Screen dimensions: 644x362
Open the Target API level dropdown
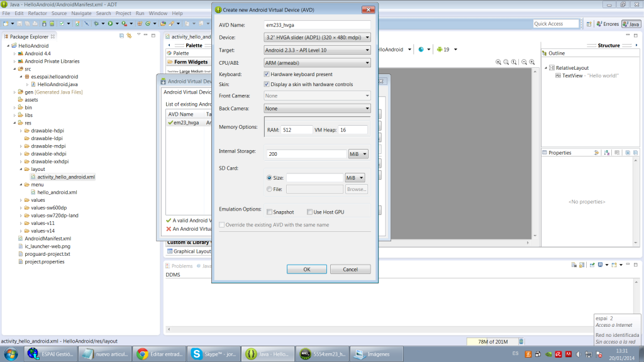[318, 50]
